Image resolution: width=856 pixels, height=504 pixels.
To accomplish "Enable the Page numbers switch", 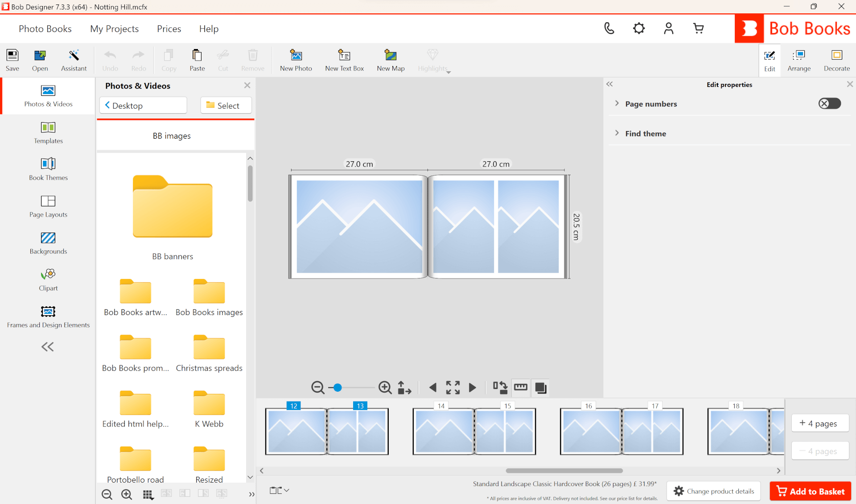I will pos(829,103).
